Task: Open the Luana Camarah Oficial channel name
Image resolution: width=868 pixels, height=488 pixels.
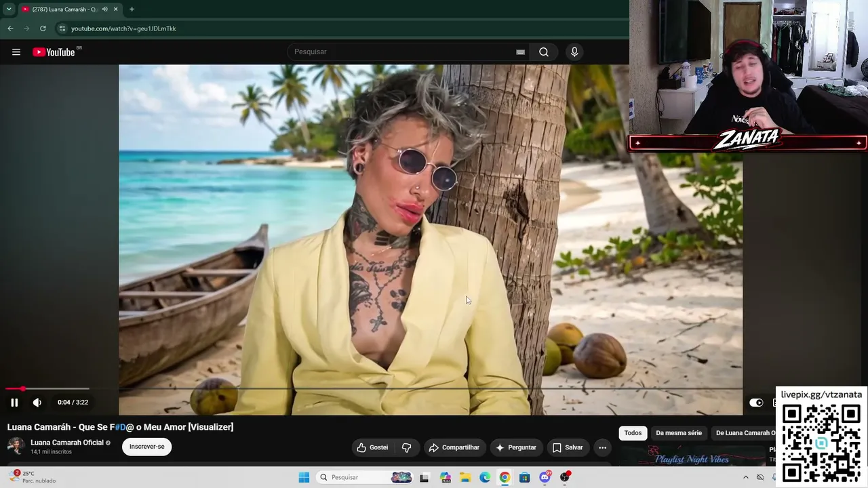Action: point(67,443)
